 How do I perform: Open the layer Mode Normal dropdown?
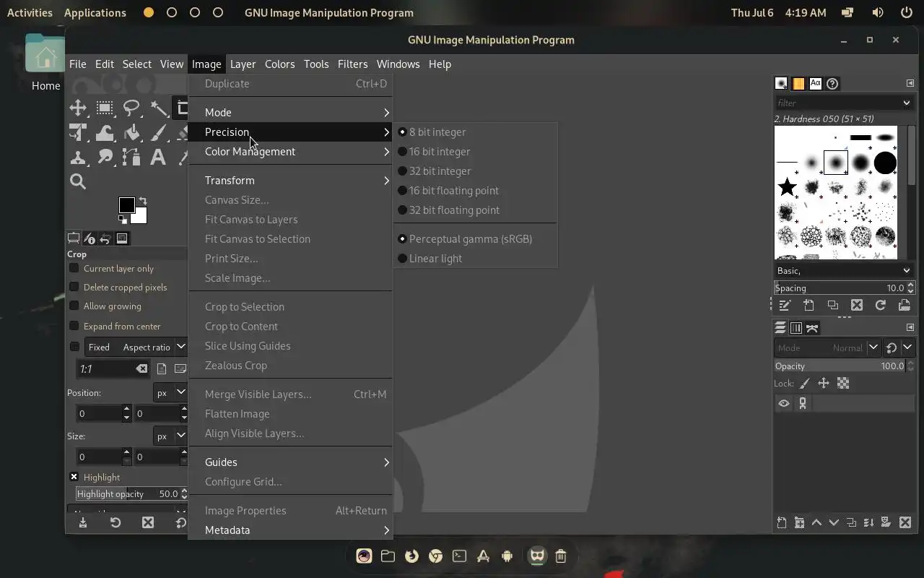pyautogui.click(x=827, y=348)
